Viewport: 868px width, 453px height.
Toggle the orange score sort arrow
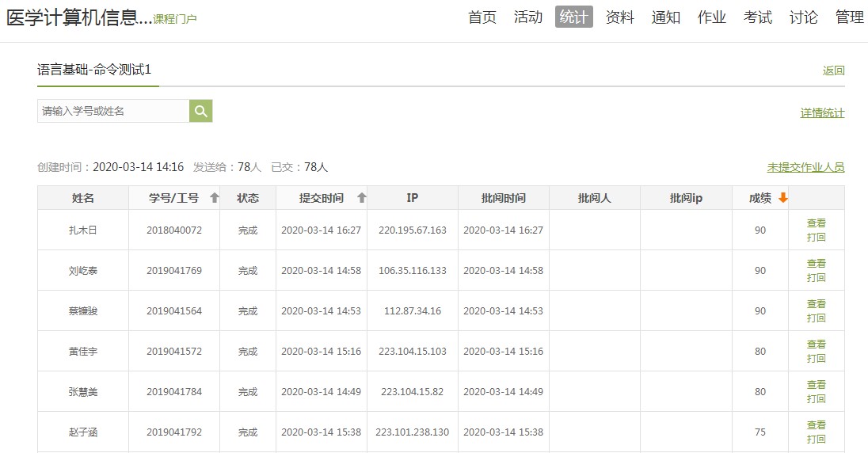(x=782, y=198)
